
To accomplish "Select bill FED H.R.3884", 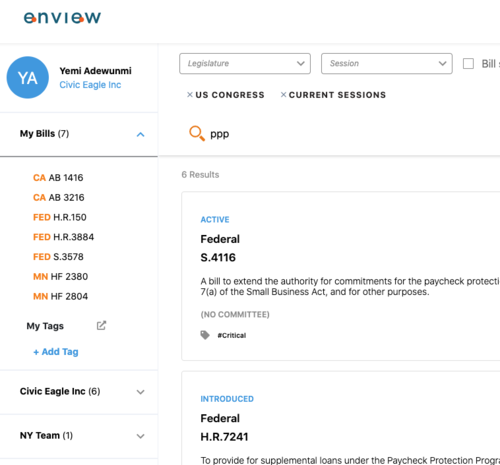I will pyautogui.click(x=63, y=237).
